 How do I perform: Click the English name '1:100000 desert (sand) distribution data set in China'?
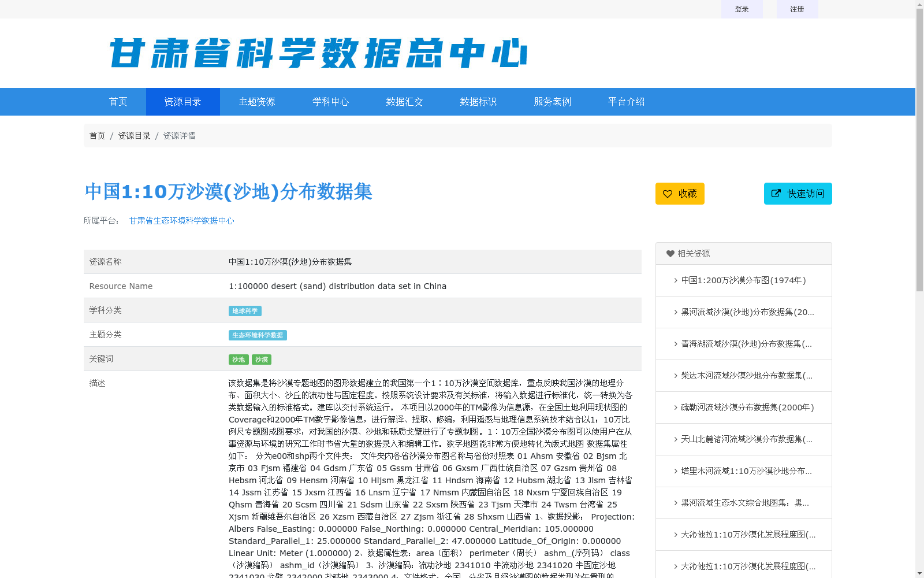coord(337,286)
